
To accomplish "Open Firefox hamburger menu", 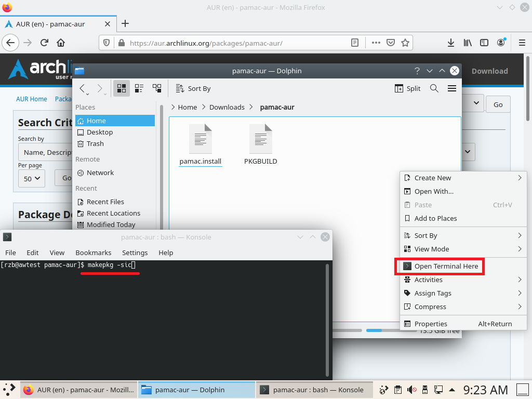I will 522,43.
